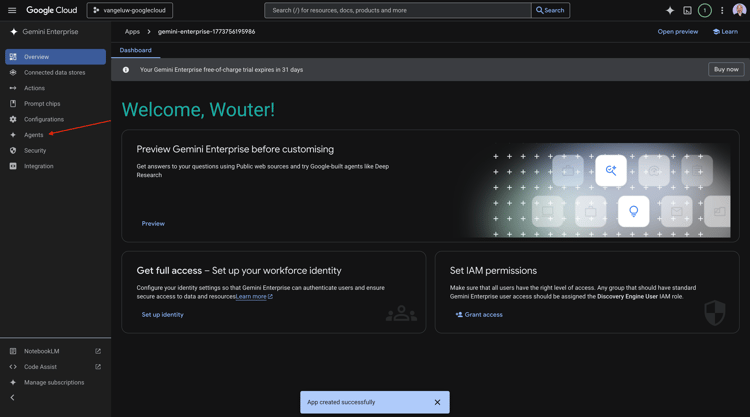Activate Cloud Shell terminal icon
Image resolution: width=750 pixels, height=417 pixels.
tap(687, 10)
